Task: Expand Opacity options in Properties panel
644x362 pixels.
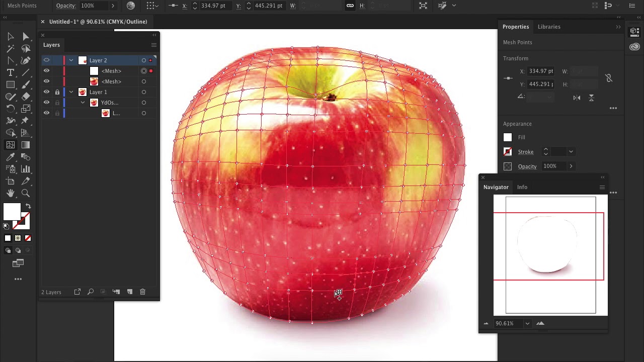Action: 571,166
